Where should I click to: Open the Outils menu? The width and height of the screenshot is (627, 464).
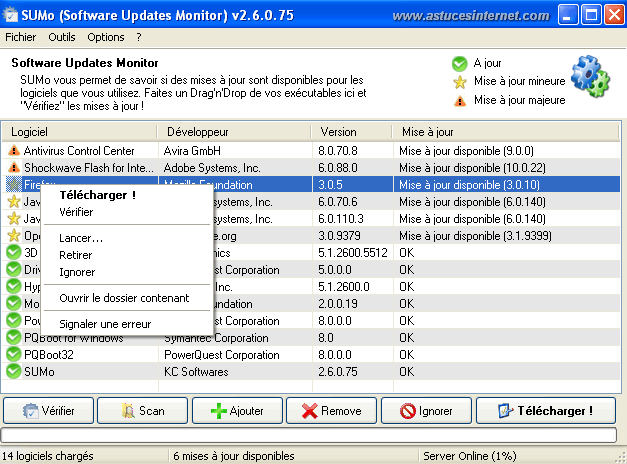(x=62, y=37)
